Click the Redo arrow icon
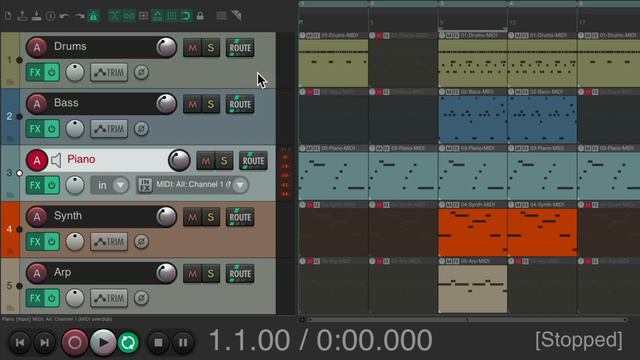 click(x=79, y=16)
